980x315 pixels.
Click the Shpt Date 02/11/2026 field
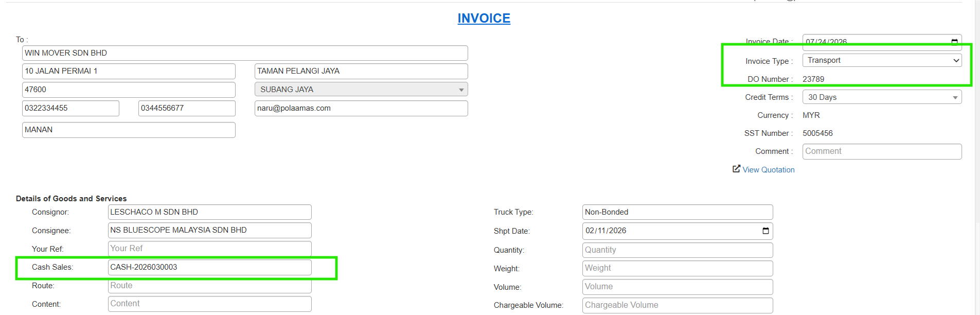click(x=678, y=231)
